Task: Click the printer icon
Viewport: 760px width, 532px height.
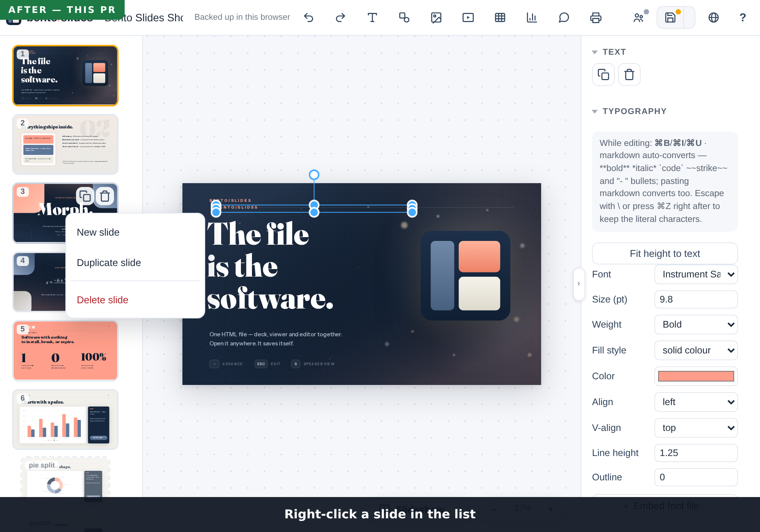Action: point(596,17)
